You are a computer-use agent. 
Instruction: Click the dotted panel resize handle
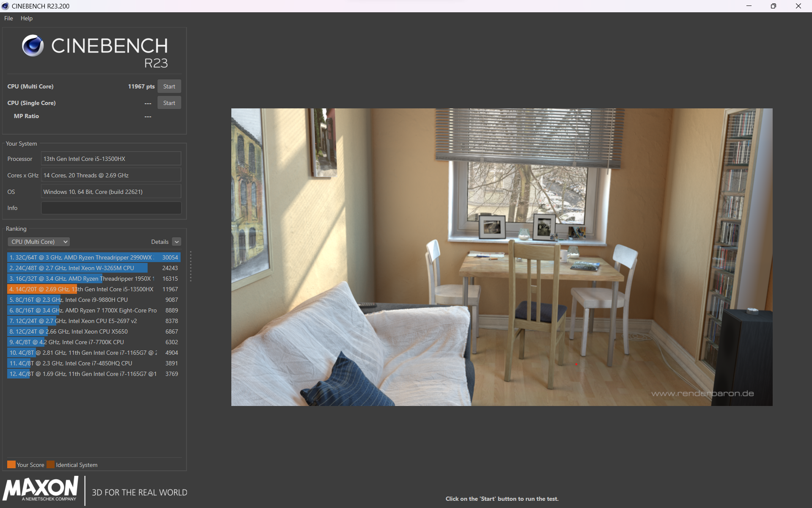click(x=191, y=266)
